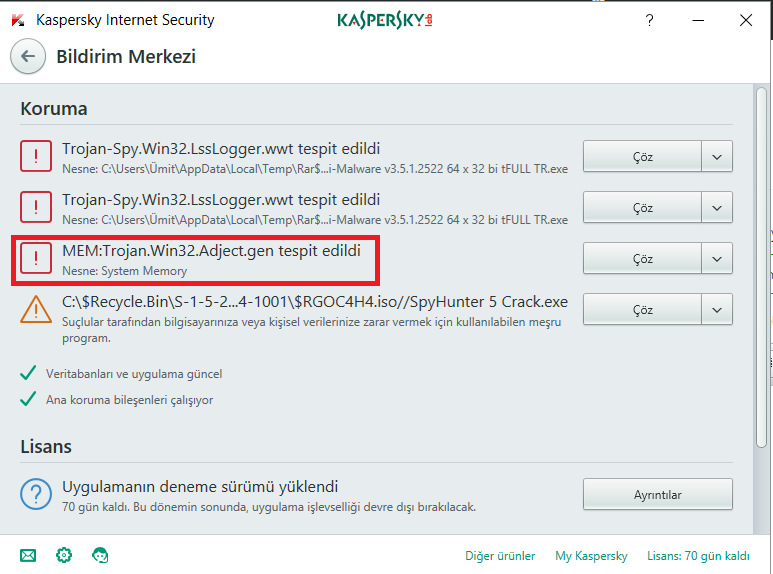Image resolution: width=773 pixels, height=574 pixels.
Task: Click Lisans: 70 gün kaldı link
Action: 698,556
